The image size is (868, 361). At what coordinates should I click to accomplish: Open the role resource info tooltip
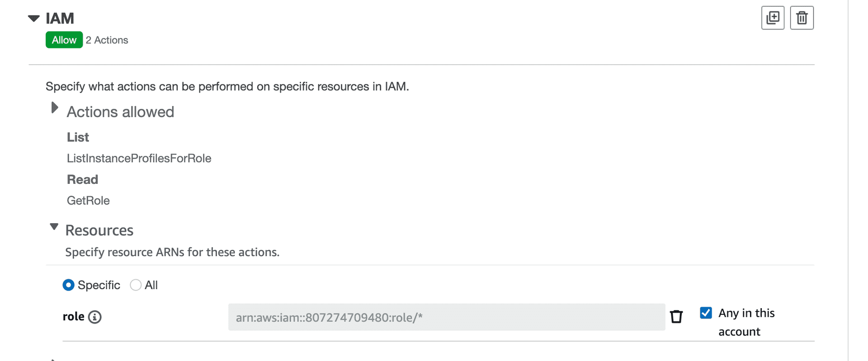click(94, 317)
